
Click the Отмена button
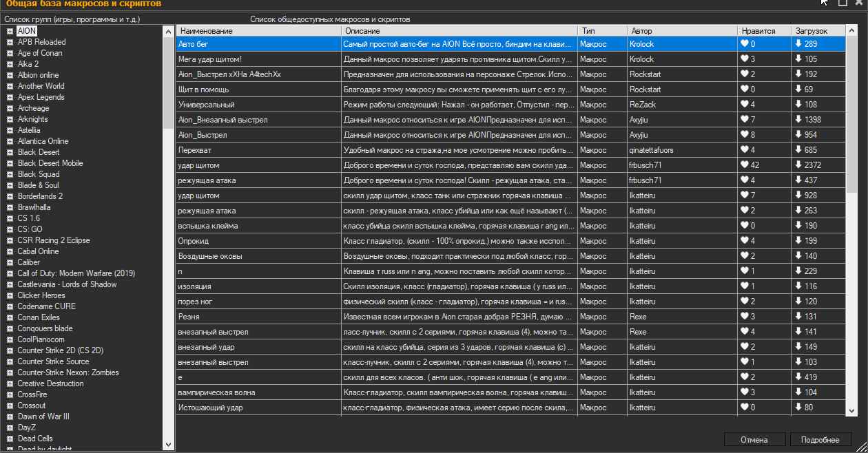[x=754, y=440]
